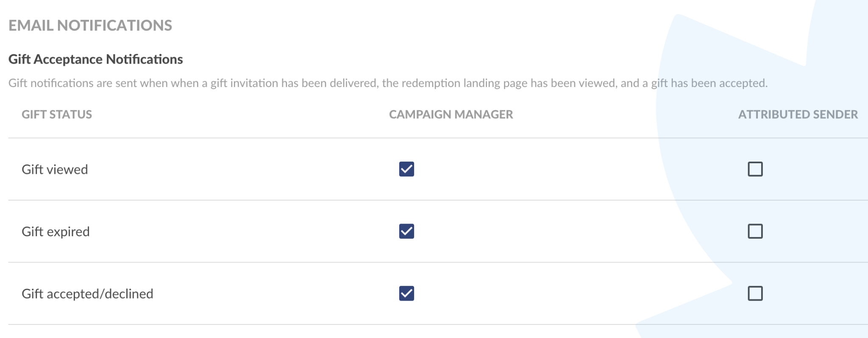Enable Attributed Sender for Gift expired
Viewport: 868px width, 338px height.
tap(755, 231)
